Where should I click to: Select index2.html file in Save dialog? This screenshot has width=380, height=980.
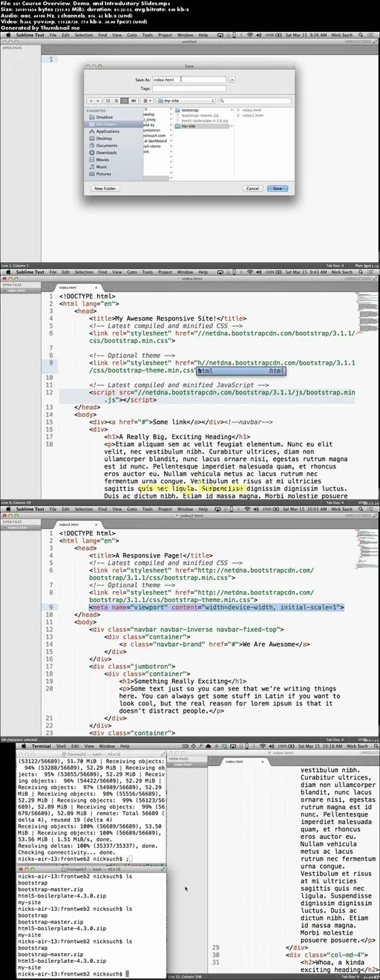pos(252,115)
